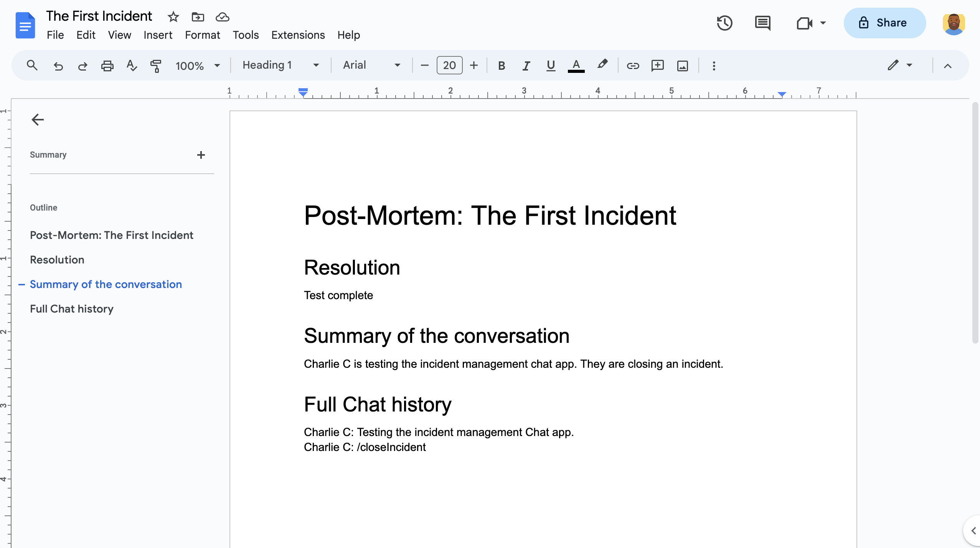Click the italic formatting icon
The image size is (980, 548).
click(x=525, y=65)
